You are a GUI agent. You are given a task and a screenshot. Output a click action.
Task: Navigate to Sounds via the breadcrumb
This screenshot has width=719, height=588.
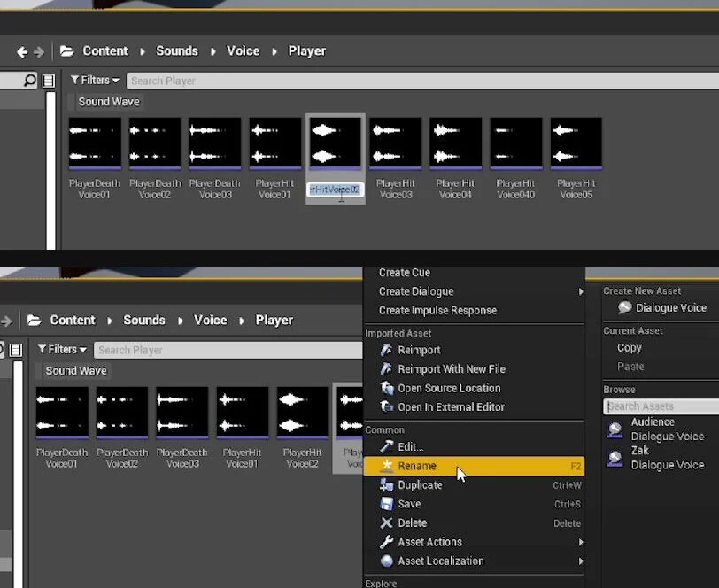click(176, 50)
